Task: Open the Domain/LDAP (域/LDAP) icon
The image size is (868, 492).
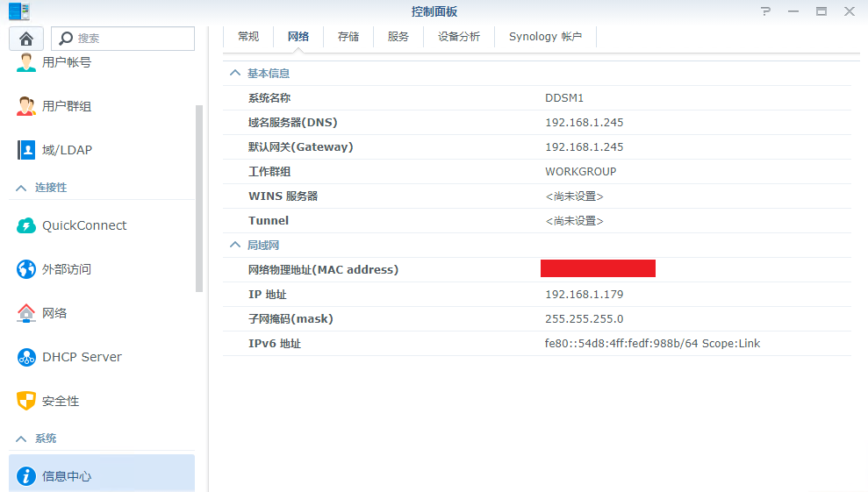Action: [x=26, y=150]
